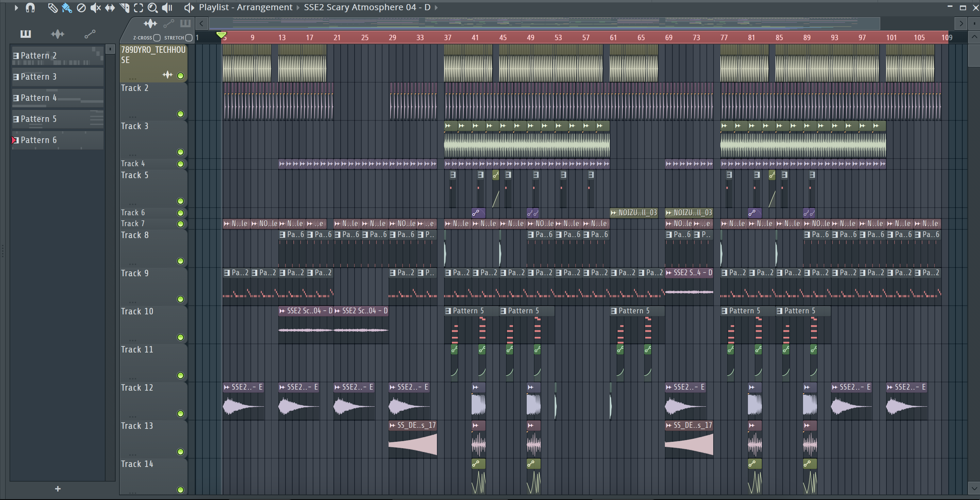Click the speaker preview icon before the Playlist title
Image resolution: width=980 pixels, height=500 pixels.
coord(189,7)
